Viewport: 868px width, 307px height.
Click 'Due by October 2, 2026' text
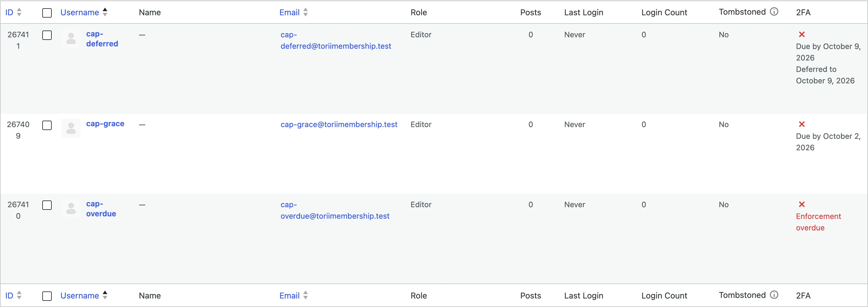[828, 142]
